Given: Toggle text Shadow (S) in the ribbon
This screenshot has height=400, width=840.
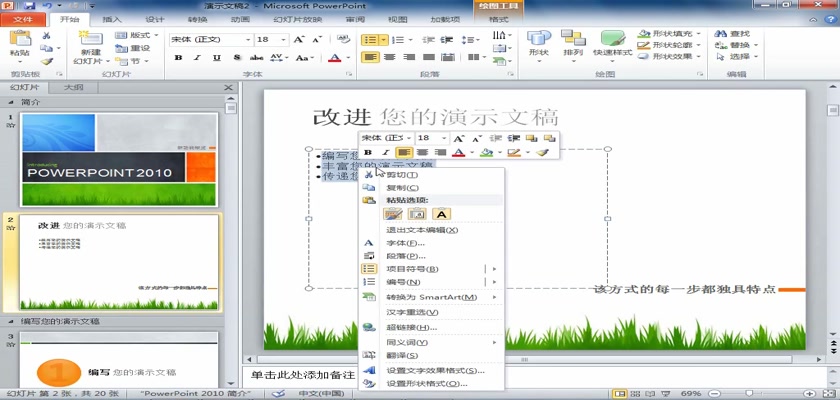Looking at the screenshot, I should click(x=236, y=57).
